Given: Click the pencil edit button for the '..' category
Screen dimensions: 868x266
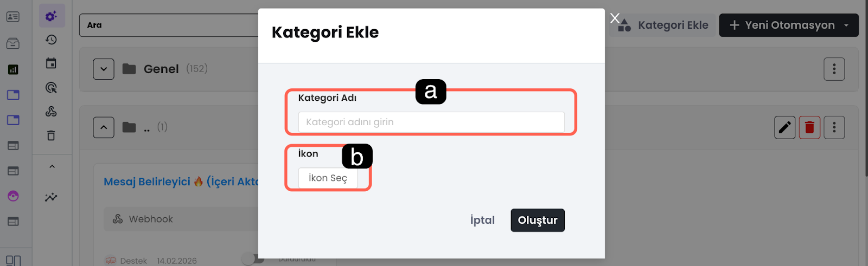Looking at the screenshot, I should 784,127.
